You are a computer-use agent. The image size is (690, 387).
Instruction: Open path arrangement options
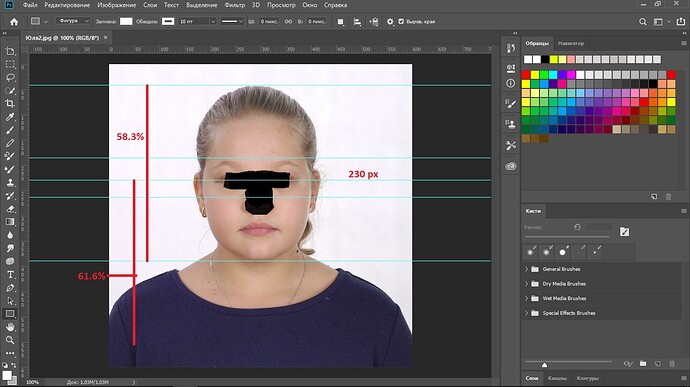click(374, 22)
